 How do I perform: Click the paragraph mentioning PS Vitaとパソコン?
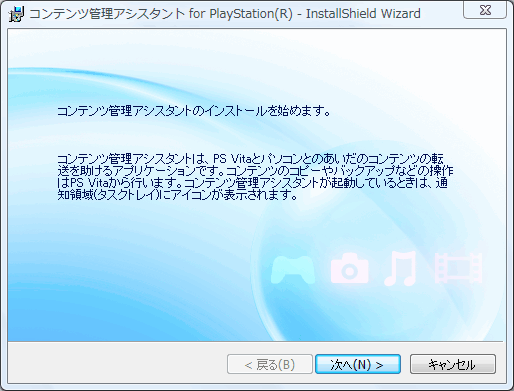click(x=255, y=177)
